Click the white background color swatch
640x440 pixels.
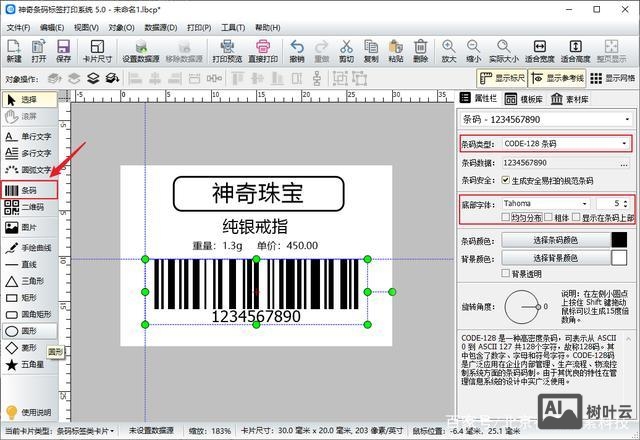point(619,258)
